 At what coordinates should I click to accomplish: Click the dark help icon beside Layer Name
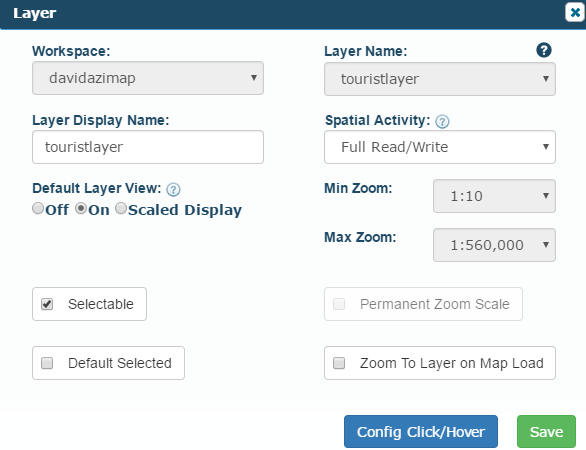544,50
